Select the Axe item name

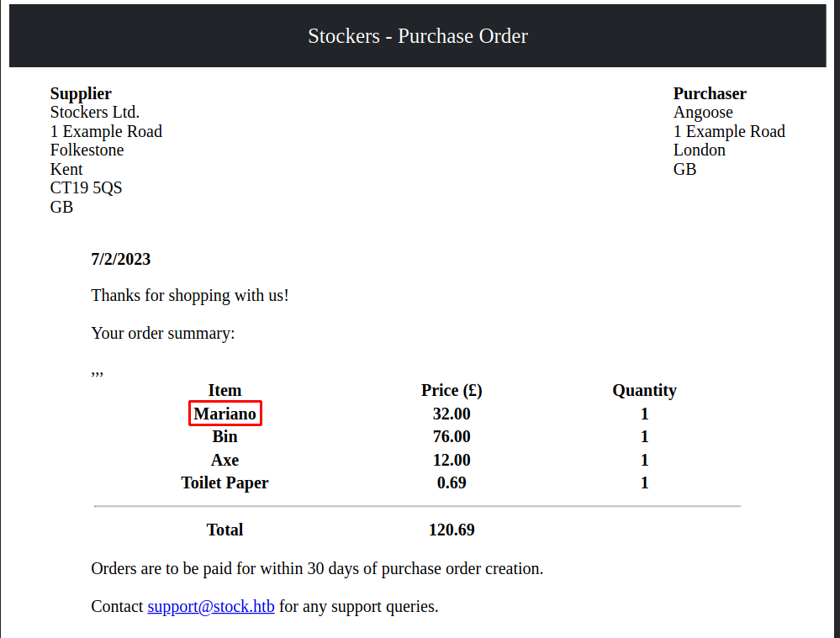[225, 460]
